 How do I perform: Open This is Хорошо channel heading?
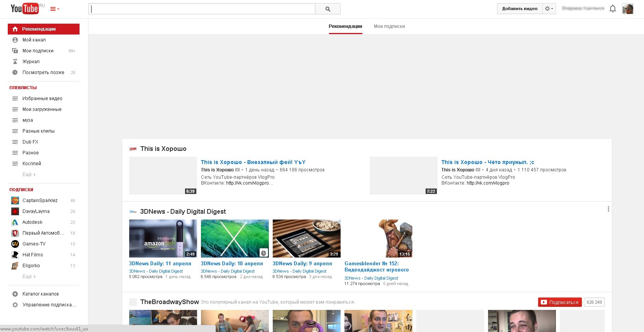pyautogui.click(x=163, y=149)
